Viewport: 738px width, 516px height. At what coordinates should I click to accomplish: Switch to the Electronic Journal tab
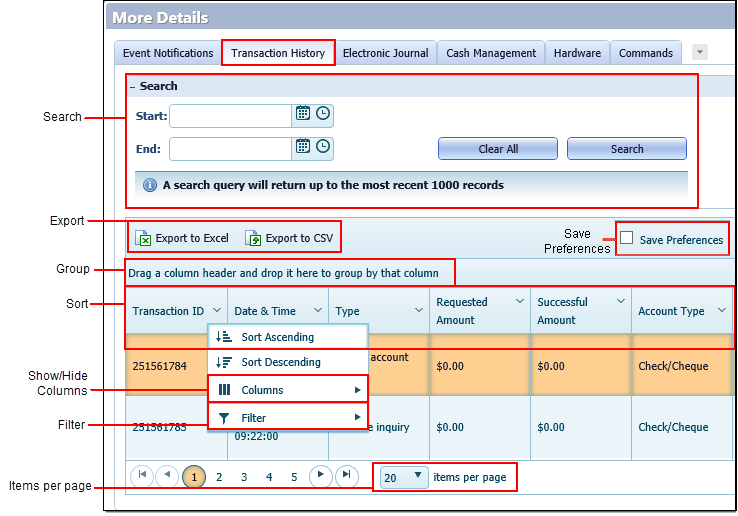[x=385, y=53]
